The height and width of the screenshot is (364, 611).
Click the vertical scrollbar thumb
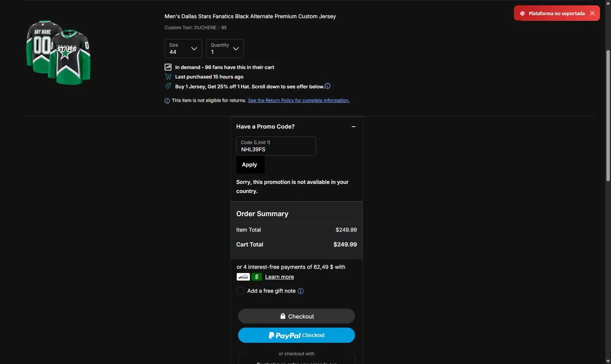[608, 116]
